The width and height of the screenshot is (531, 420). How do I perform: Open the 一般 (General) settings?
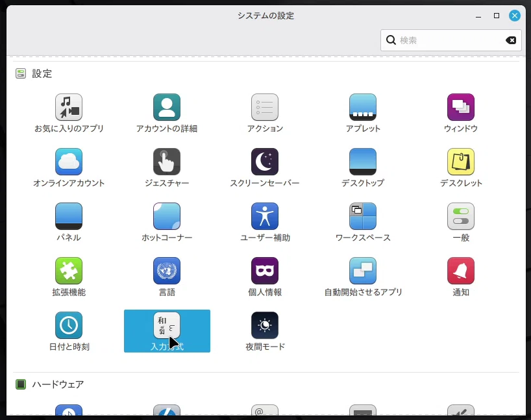point(460,223)
